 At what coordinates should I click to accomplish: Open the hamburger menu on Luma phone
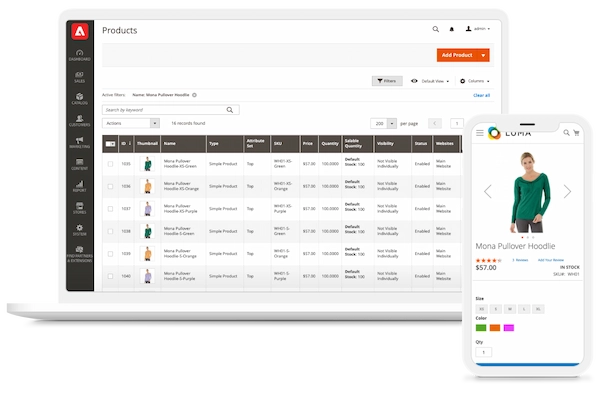point(479,133)
